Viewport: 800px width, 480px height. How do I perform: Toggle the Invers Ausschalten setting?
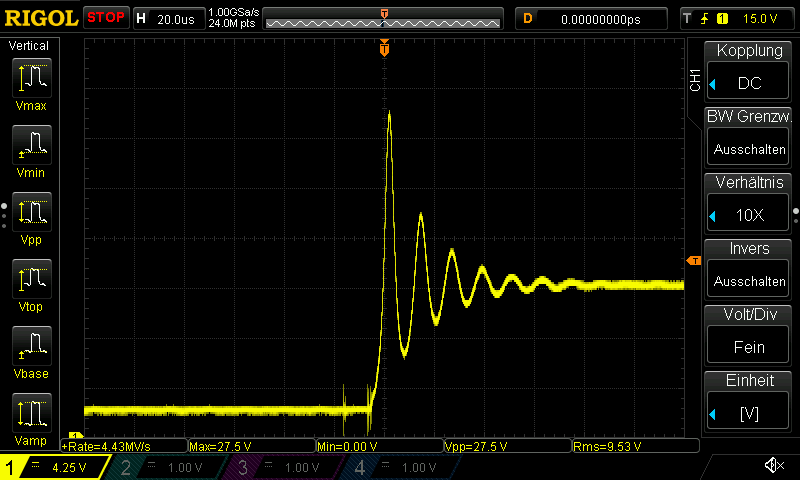coord(748,268)
